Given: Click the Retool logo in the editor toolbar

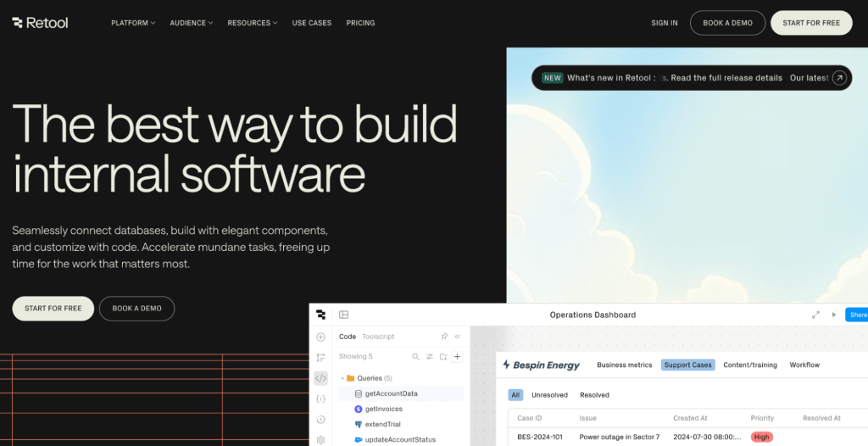Looking at the screenshot, I should click(320, 315).
